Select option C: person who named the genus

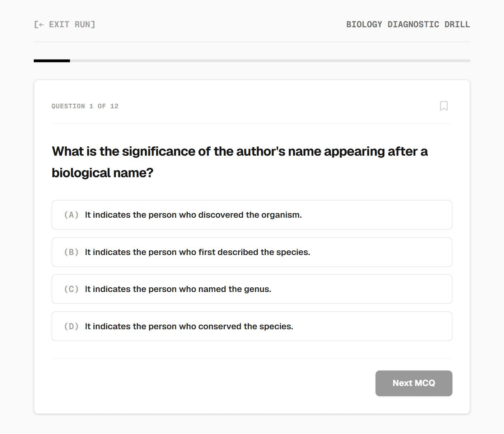252,289
